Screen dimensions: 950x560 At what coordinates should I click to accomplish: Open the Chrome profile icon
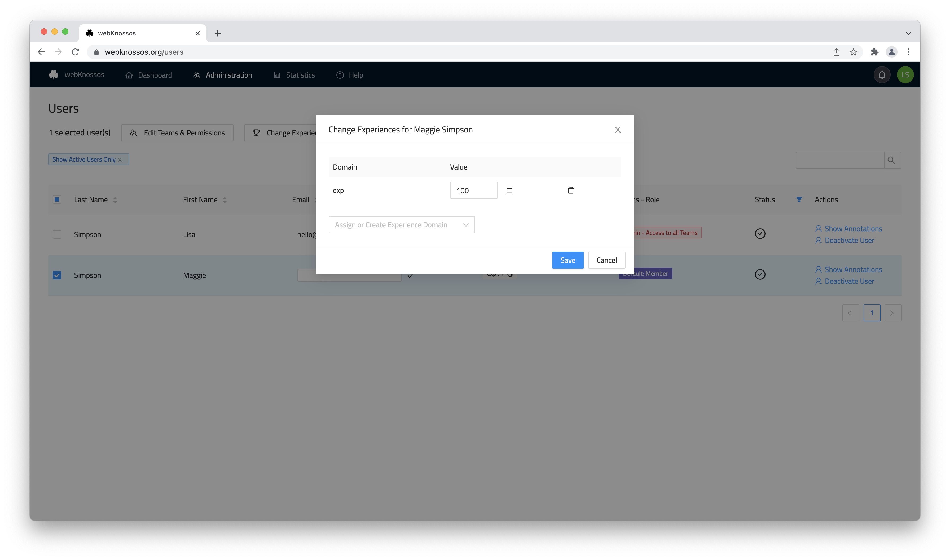[x=891, y=52]
